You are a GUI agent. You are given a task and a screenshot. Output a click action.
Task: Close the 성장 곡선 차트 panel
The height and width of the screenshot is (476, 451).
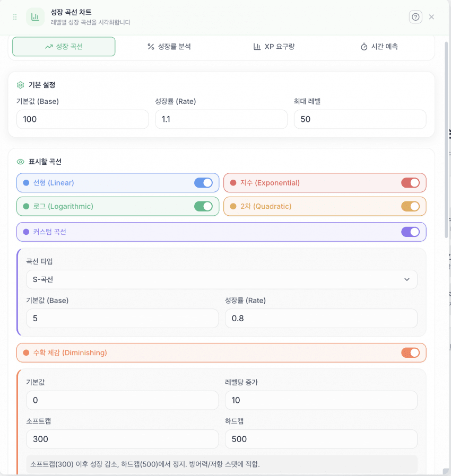coord(431,17)
